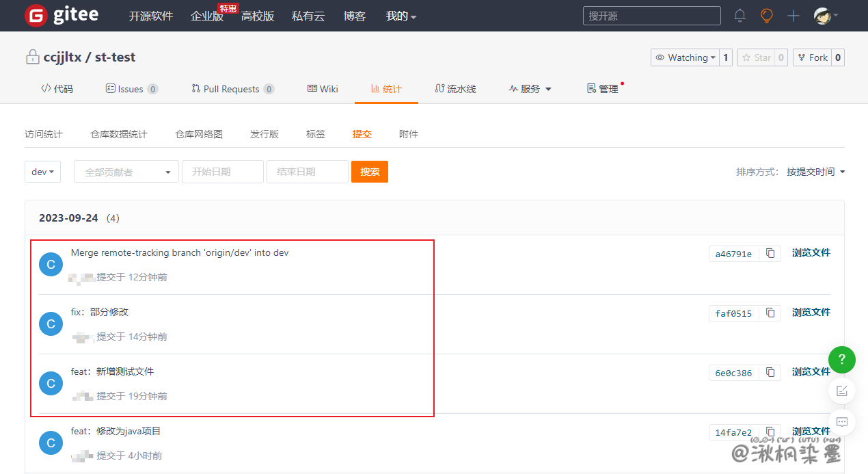Viewport: 868px width, 474px height.
Task: Copy commit hash 6e0c386
Action: pyautogui.click(x=770, y=373)
